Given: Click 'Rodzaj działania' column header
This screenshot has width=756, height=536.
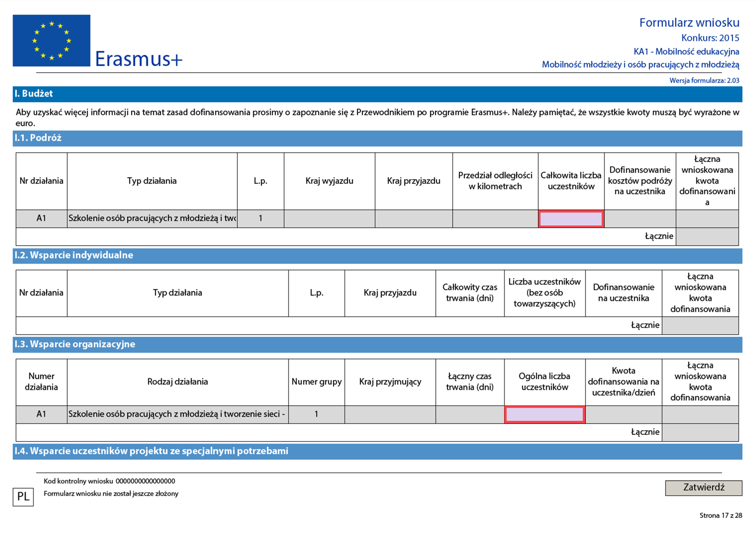Looking at the screenshot, I should tap(178, 382).
